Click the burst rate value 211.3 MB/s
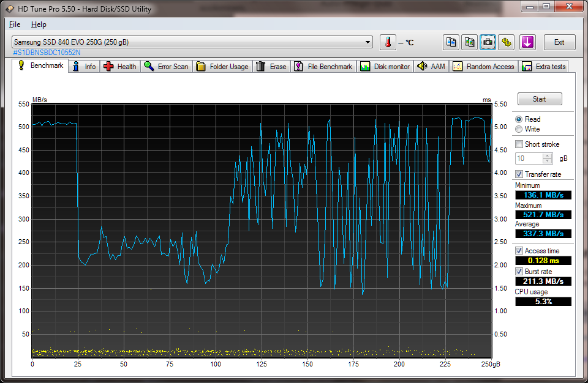The height and width of the screenshot is (383, 588). [543, 281]
